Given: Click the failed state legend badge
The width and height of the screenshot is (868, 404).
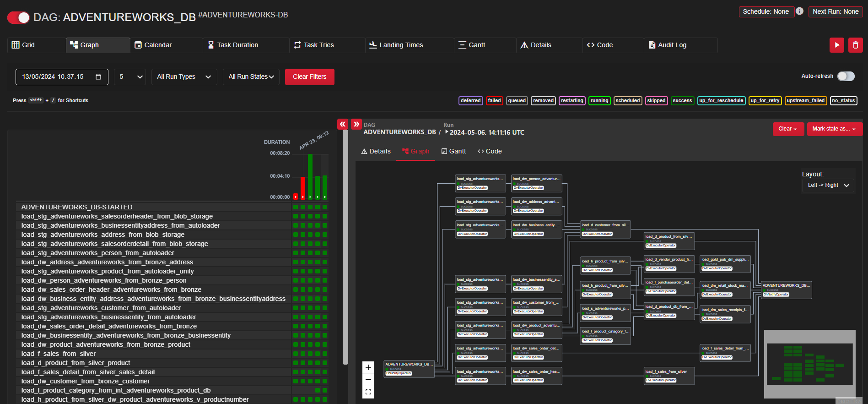Looking at the screenshot, I should click(494, 101).
